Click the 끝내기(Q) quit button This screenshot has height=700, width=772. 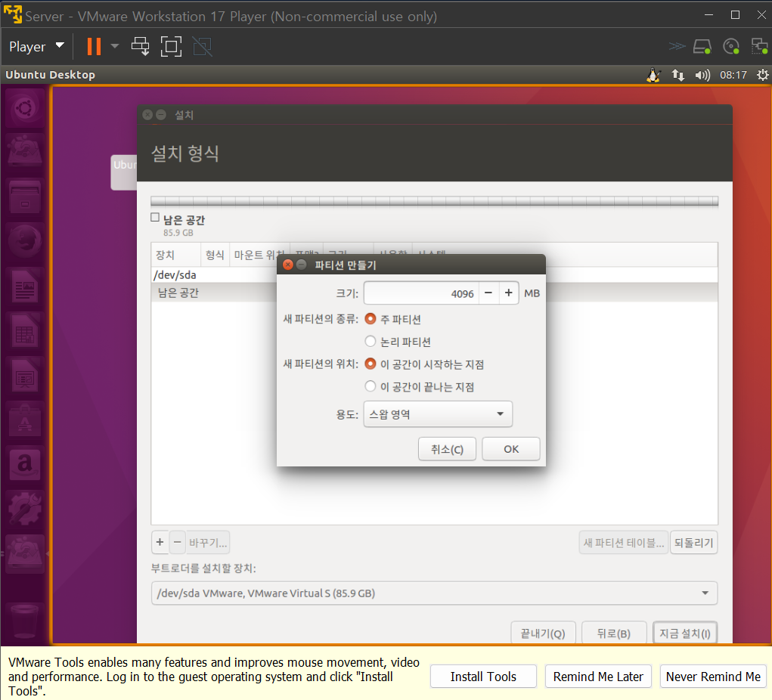pyautogui.click(x=543, y=633)
